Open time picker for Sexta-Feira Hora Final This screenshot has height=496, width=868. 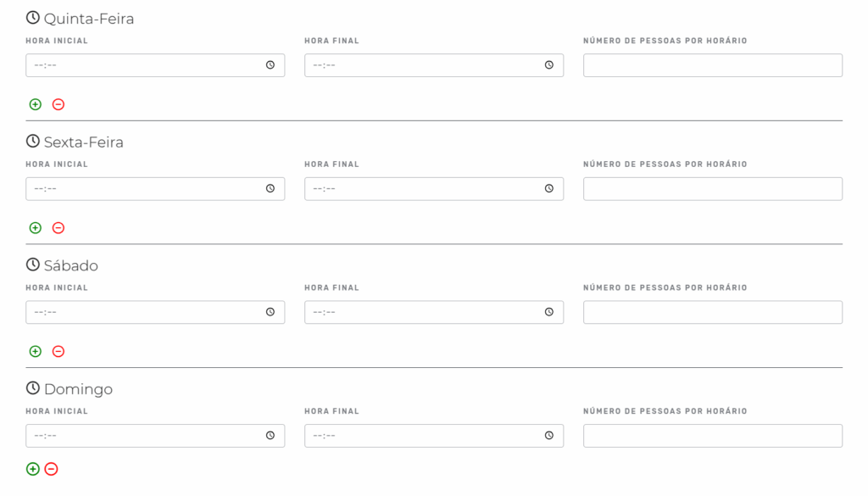pos(549,188)
